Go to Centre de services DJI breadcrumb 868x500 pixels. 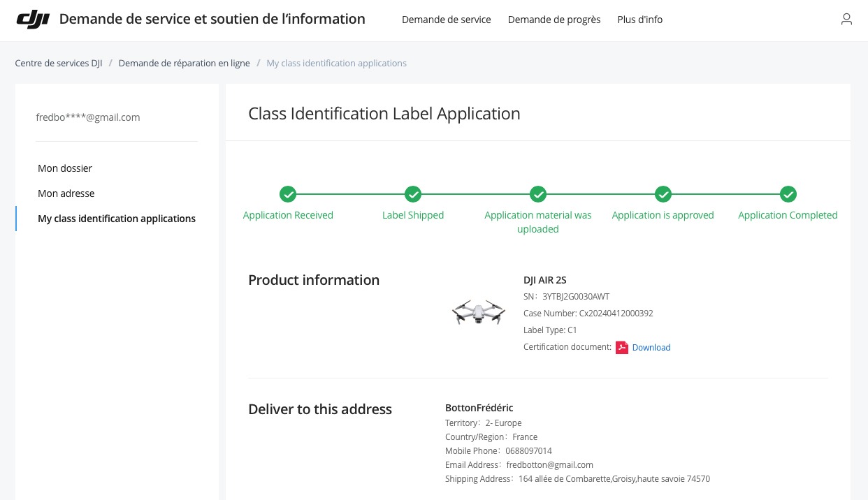[59, 63]
